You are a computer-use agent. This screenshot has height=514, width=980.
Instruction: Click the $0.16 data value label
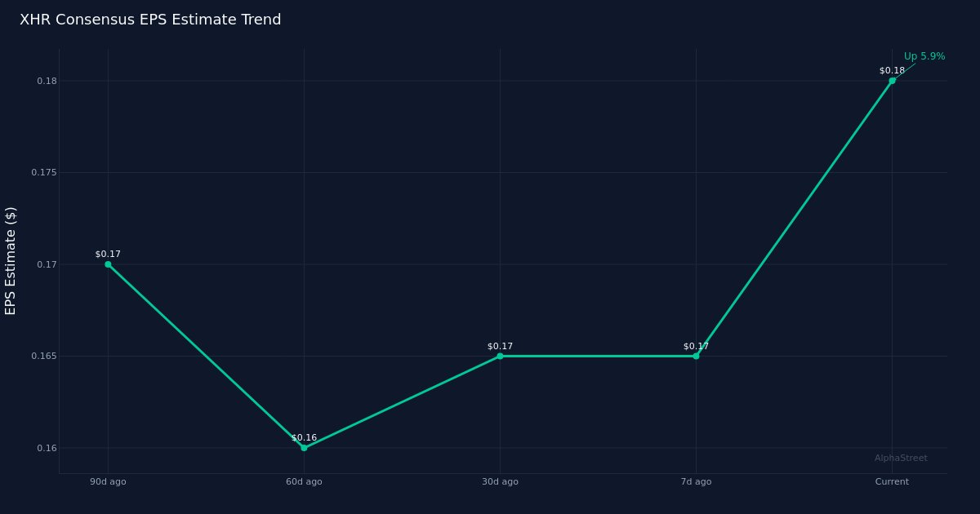pyautogui.click(x=304, y=438)
